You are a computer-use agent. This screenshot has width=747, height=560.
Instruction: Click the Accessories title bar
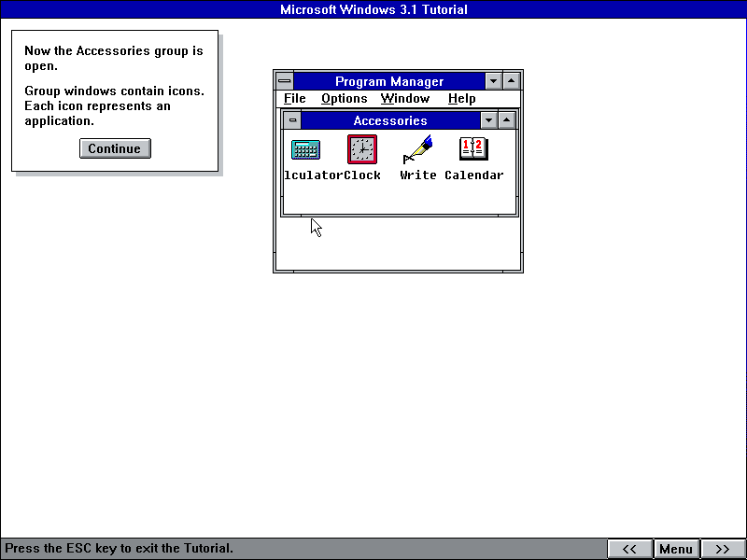point(390,120)
